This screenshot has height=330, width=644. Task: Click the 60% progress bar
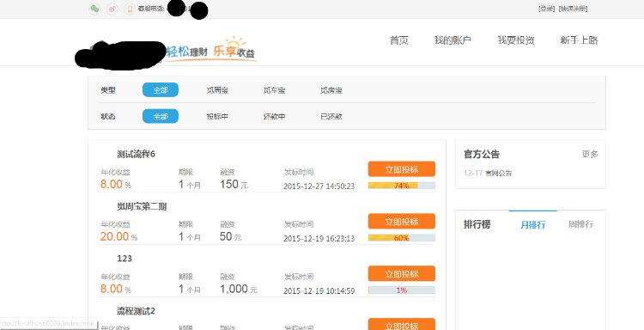point(402,238)
